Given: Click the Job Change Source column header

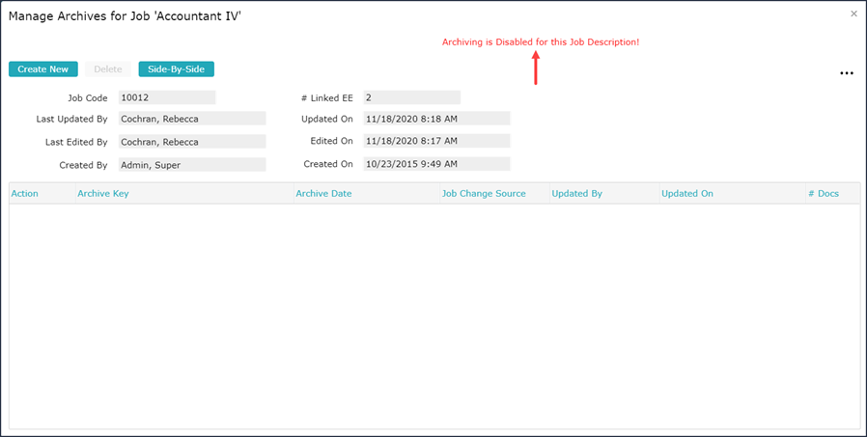Looking at the screenshot, I should click(x=484, y=194).
